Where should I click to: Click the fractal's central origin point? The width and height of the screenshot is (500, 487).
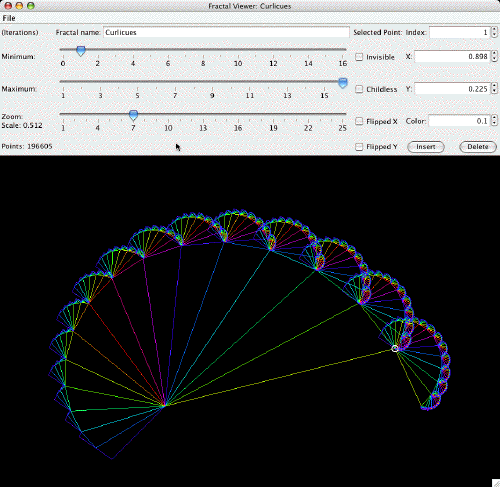point(164,405)
